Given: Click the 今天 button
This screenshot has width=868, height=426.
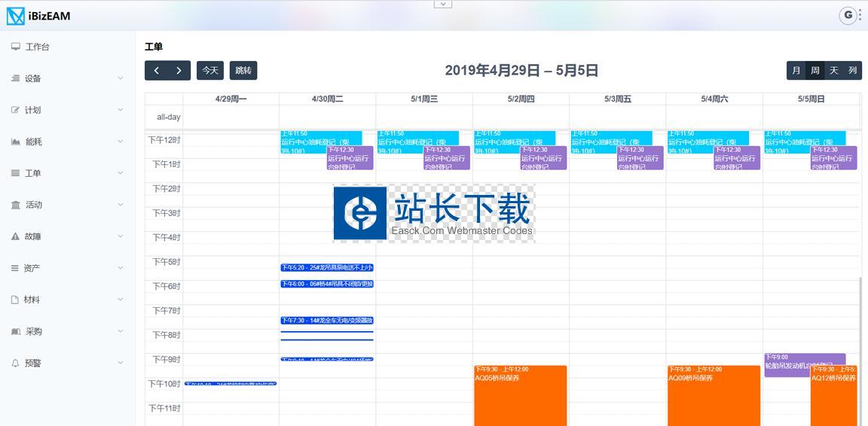Looking at the screenshot, I should (210, 71).
